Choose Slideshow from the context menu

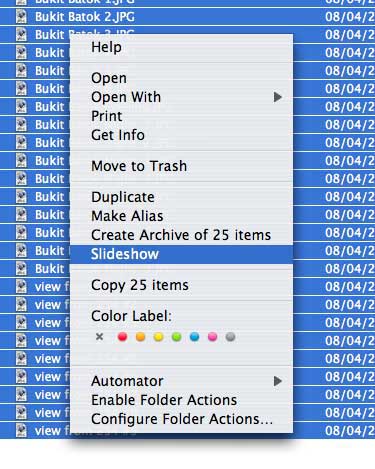pyautogui.click(x=181, y=254)
